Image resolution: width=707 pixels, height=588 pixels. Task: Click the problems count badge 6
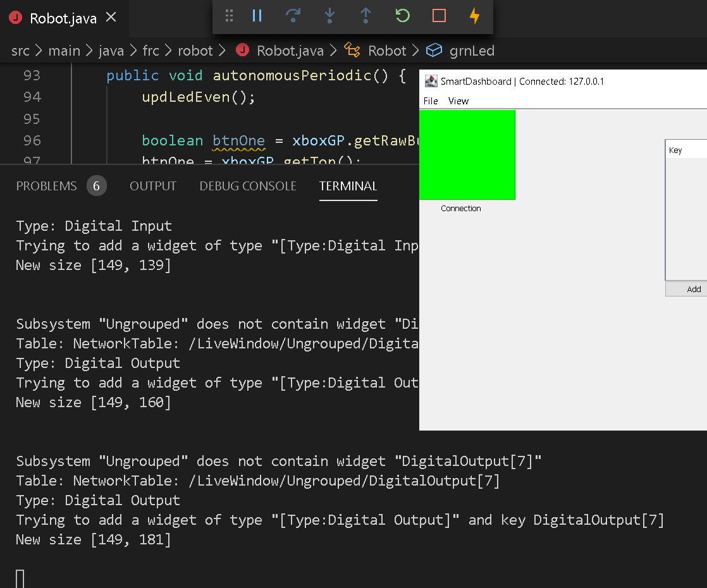(97, 186)
